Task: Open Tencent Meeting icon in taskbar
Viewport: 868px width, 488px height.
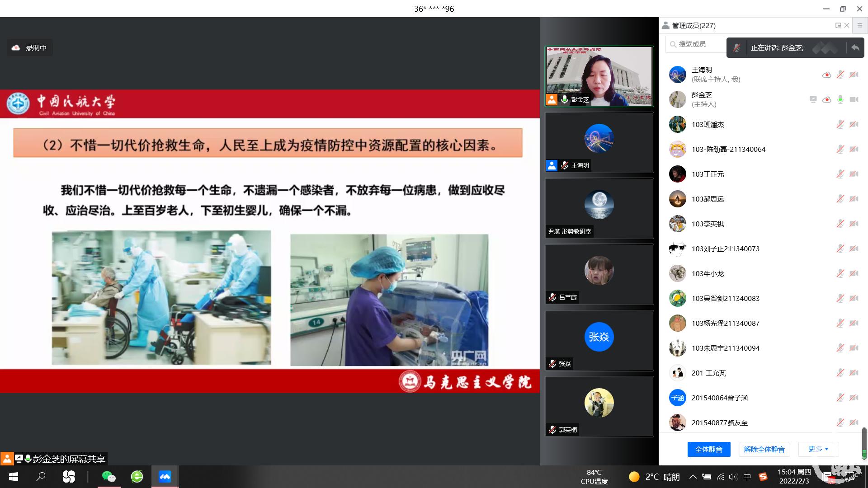Action: 165,476
